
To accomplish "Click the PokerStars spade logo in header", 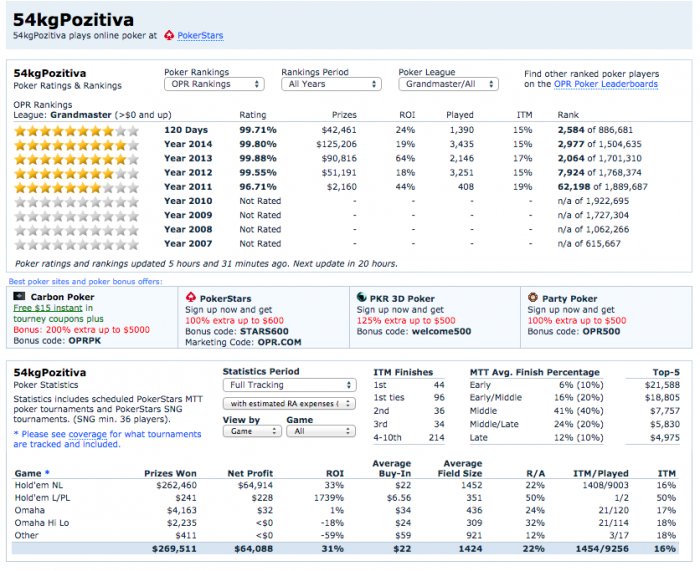I will (x=169, y=35).
